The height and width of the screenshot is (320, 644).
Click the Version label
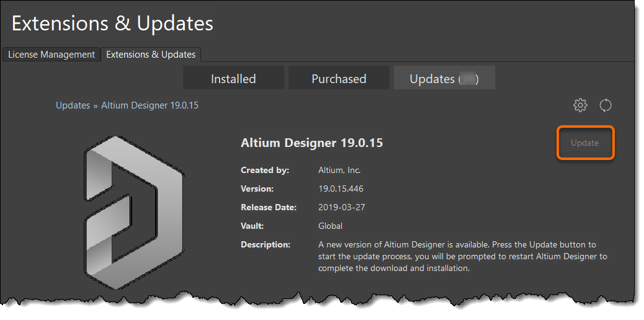pyautogui.click(x=257, y=189)
